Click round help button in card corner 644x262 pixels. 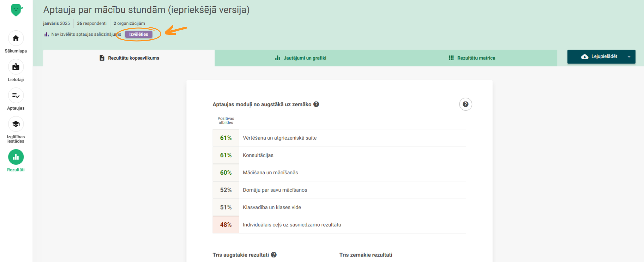[x=465, y=104]
